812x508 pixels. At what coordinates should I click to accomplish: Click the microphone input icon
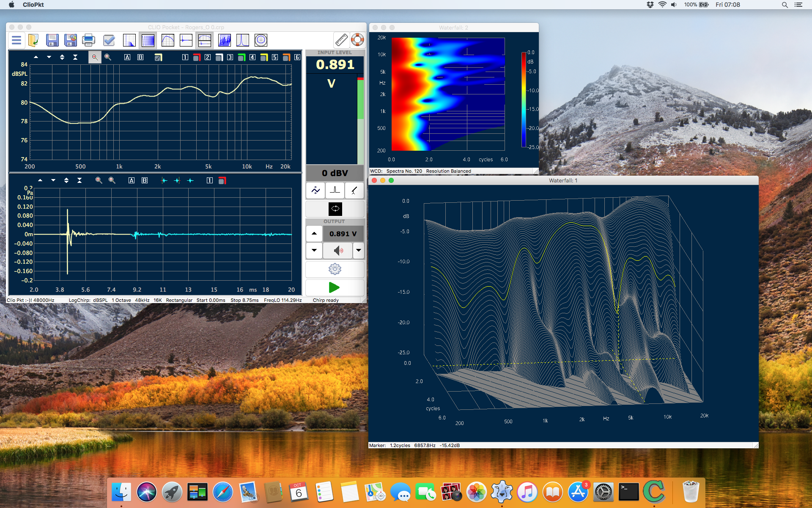354,190
